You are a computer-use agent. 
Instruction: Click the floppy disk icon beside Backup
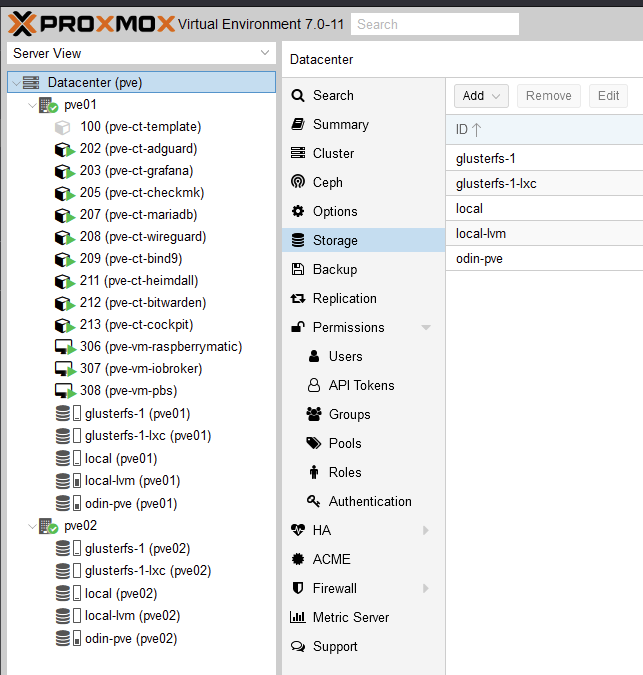point(298,269)
